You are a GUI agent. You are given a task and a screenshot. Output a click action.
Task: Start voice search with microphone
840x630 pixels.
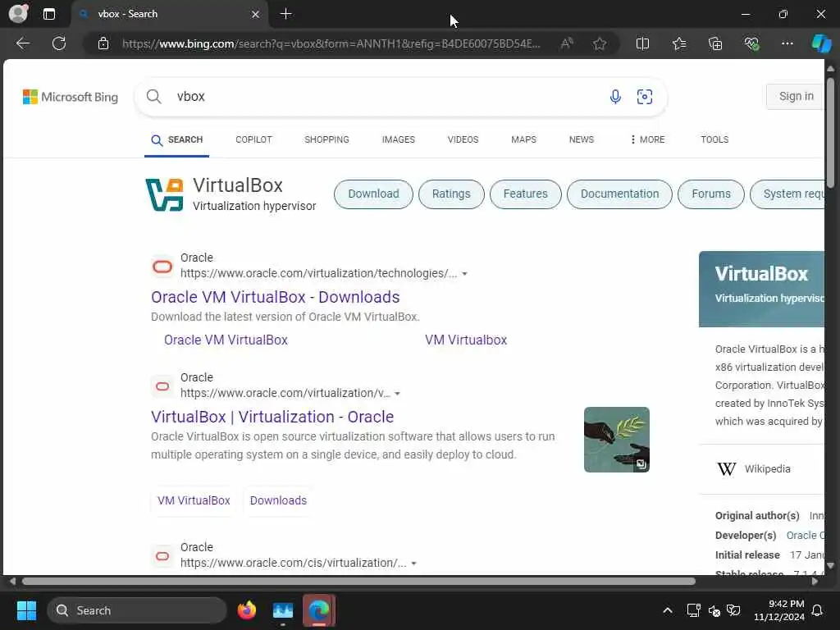(x=615, y=97)
